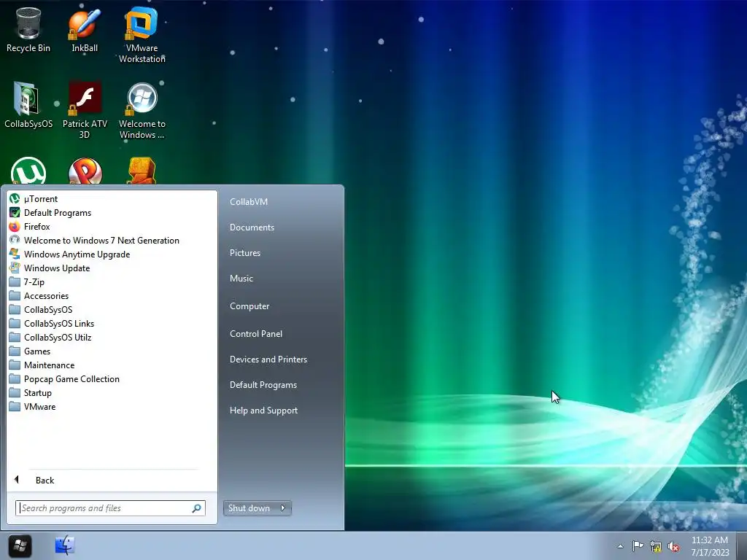Launch Patrick ATV 3D desktop shortcut
The height and width of the screenshot is (560, 747).
coord(85,111)
